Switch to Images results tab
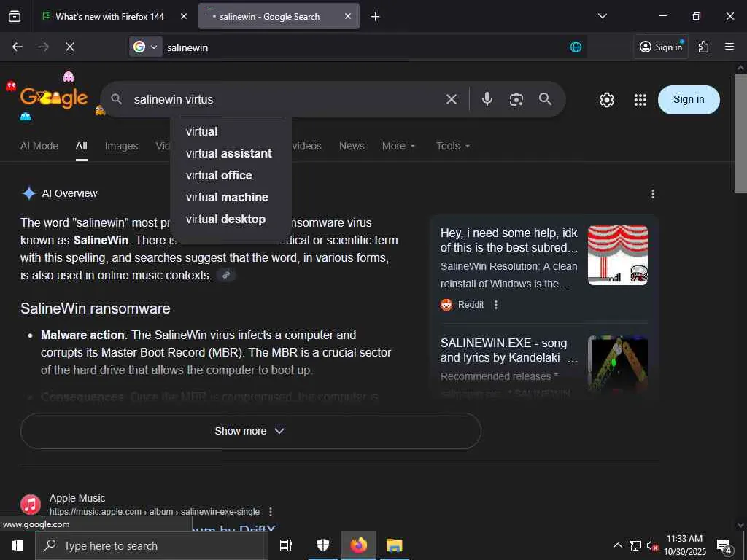The image size is (747, 560). (122, 146)
